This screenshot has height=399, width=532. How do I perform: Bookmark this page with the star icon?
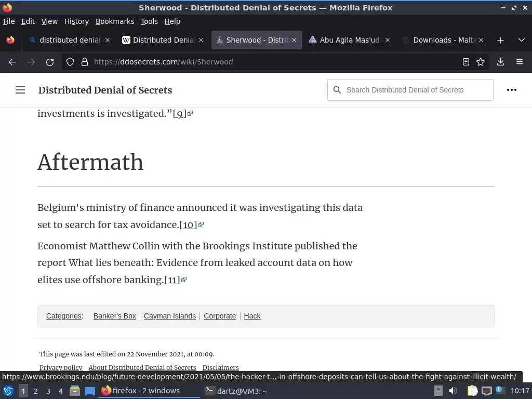click(481, 62)
